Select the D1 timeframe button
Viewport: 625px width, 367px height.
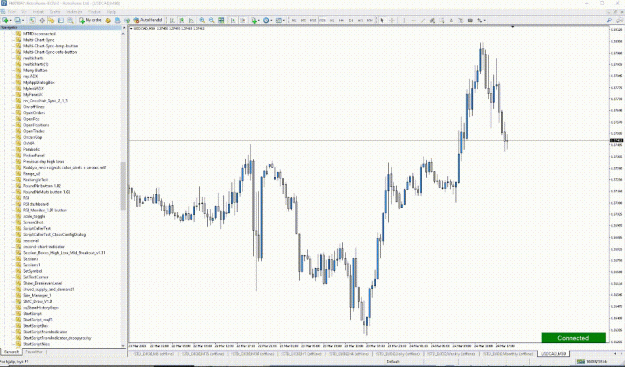351,20
